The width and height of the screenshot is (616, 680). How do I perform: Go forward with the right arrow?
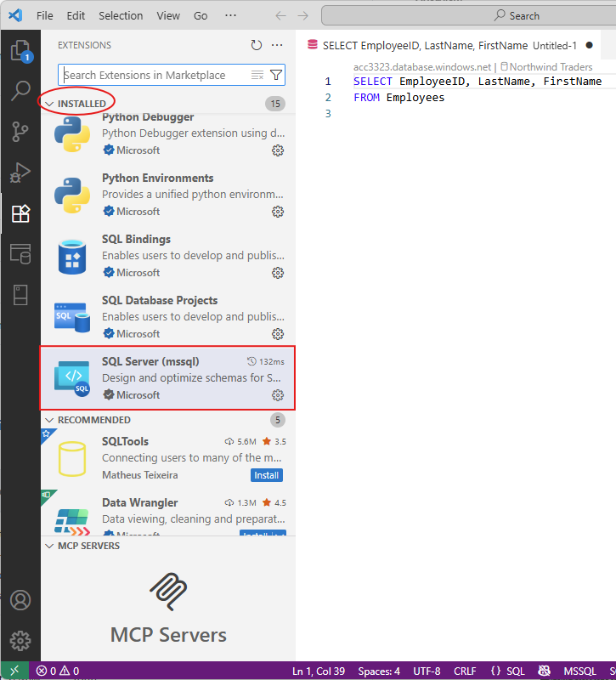coord(303,16)
